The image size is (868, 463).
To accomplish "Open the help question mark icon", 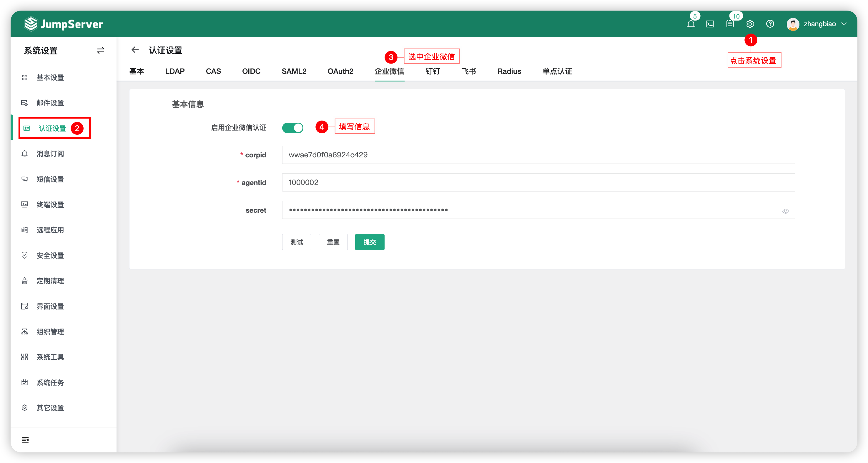I will click(x=770, y=24).
